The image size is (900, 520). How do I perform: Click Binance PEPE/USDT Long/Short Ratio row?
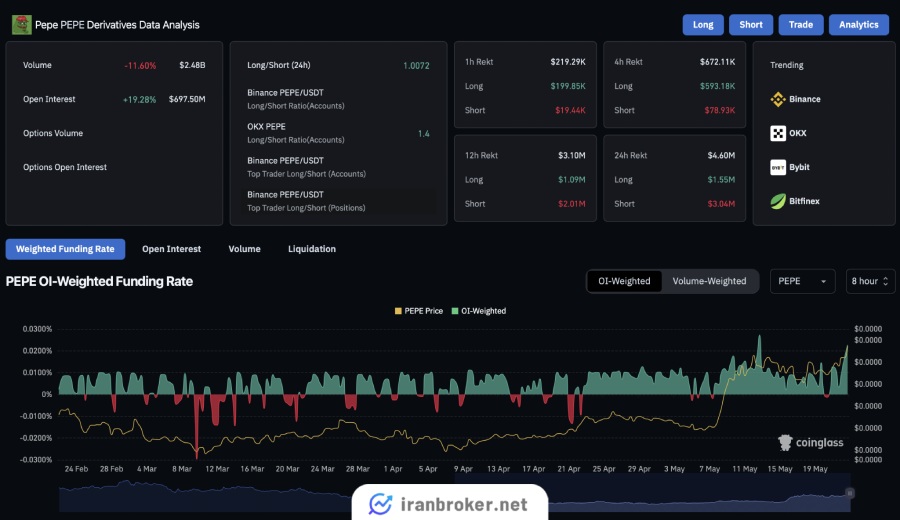coord(338,99)
